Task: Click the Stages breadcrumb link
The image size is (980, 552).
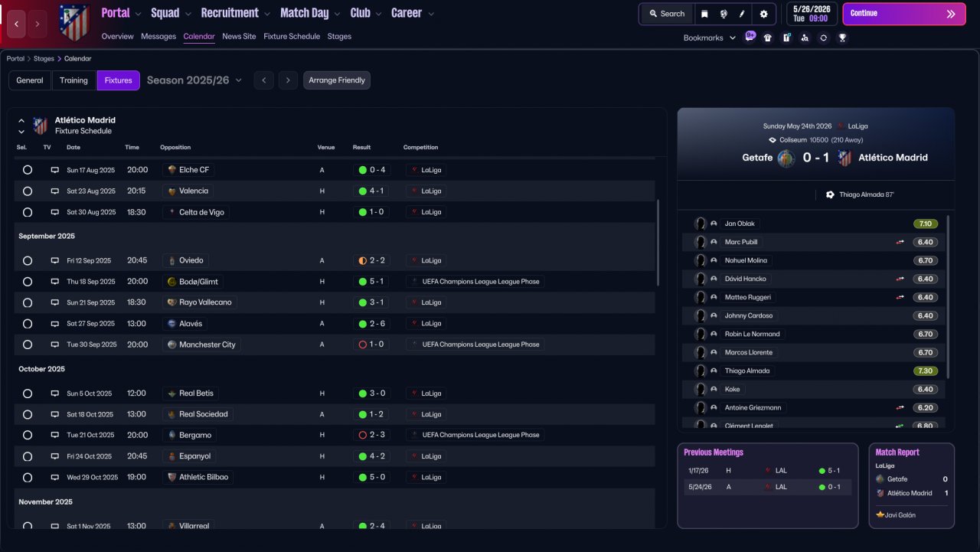Action: coord(44,59)
